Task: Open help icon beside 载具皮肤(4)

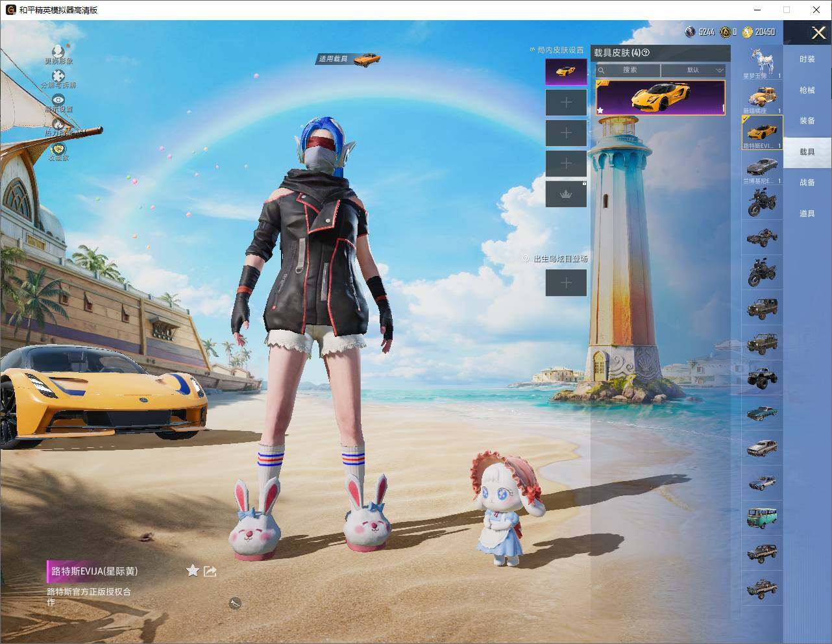Action: (x=645, y=53)
